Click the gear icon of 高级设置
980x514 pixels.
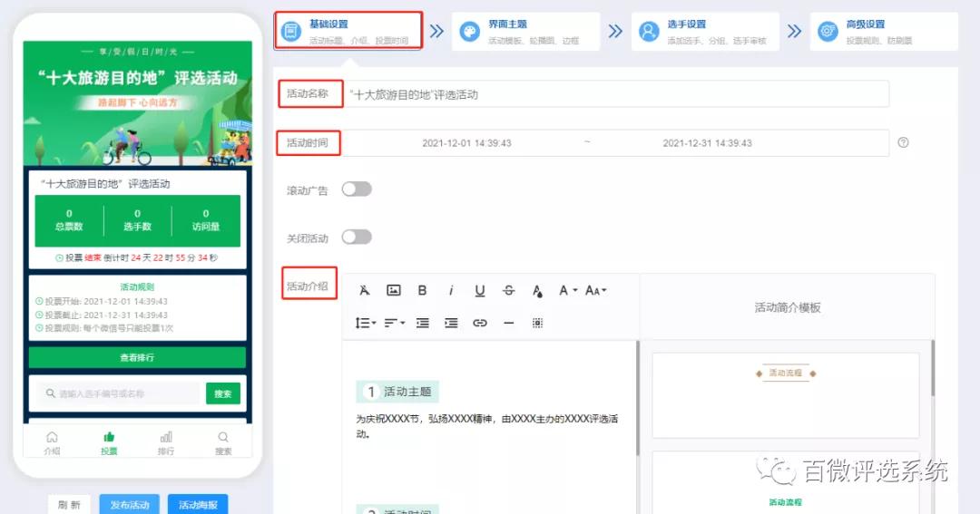828,31
